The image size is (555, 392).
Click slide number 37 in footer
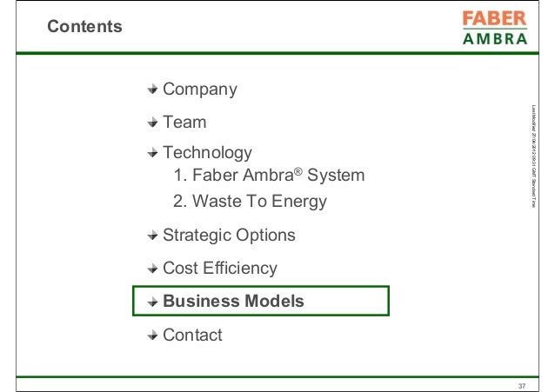(522, 386)
